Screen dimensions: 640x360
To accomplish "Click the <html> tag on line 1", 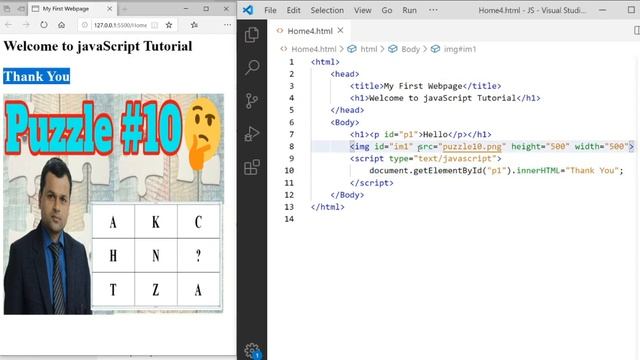I will pyautogui.click(x=325, y=62).
